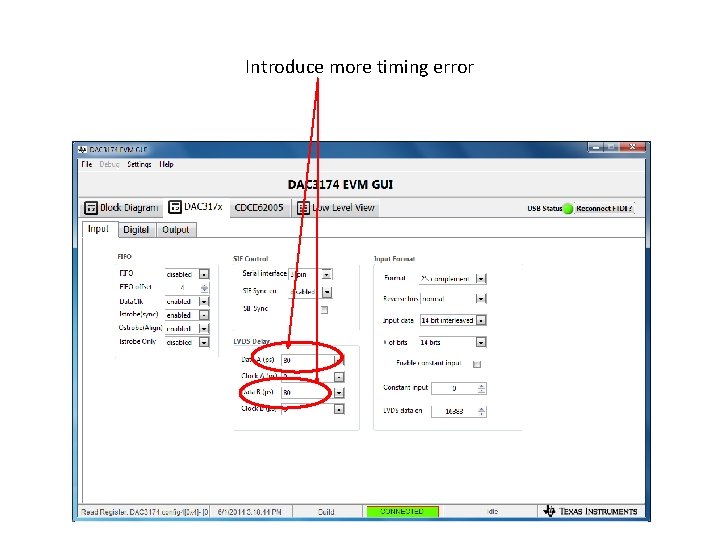Click the FIFO offset stepper arrows
Viewport: 720px width, 540px height.
(x=204, y=287)
